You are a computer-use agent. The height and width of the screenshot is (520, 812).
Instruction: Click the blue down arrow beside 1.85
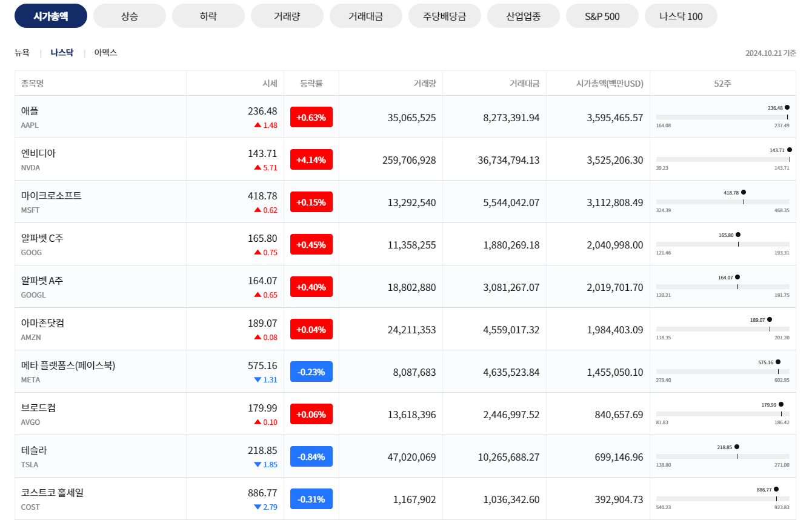[x=258, y=464]
